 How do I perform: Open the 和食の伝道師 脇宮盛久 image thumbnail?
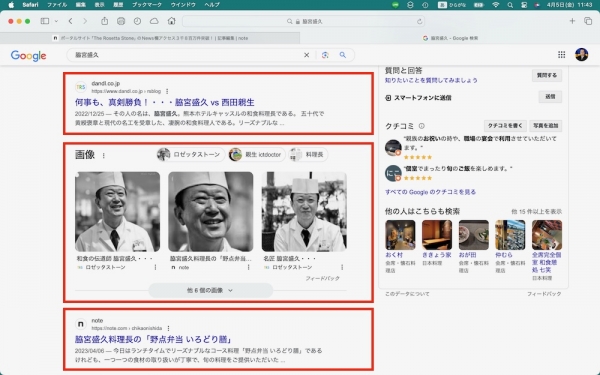[117, 212]
